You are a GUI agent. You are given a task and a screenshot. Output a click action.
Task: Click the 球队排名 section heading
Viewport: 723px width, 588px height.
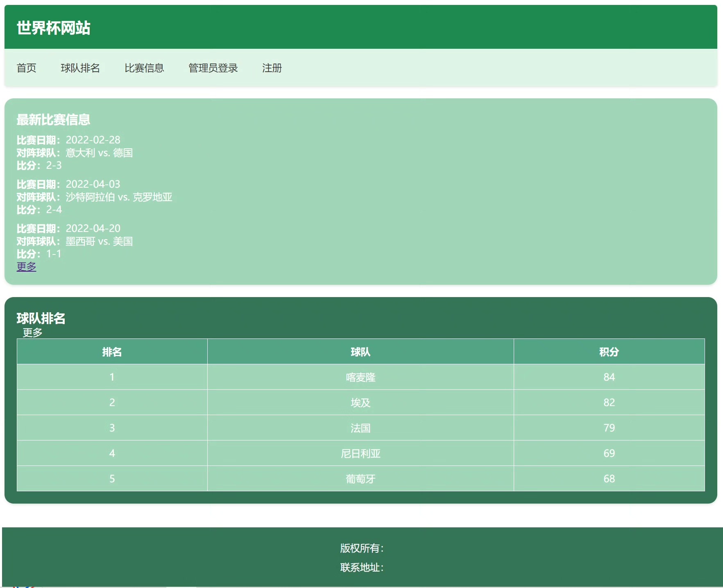(x=41, y=318)
